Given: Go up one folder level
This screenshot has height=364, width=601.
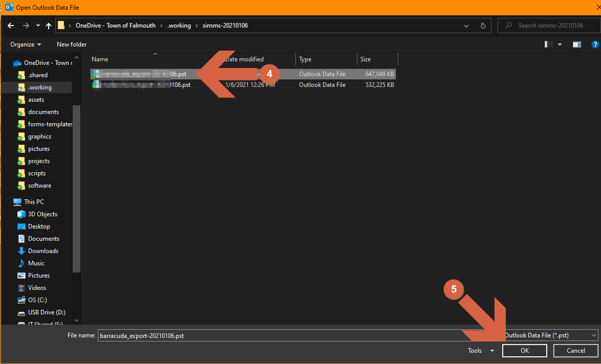Looking at the screenshot, I should pyautogui.click(x=48, y=26).
